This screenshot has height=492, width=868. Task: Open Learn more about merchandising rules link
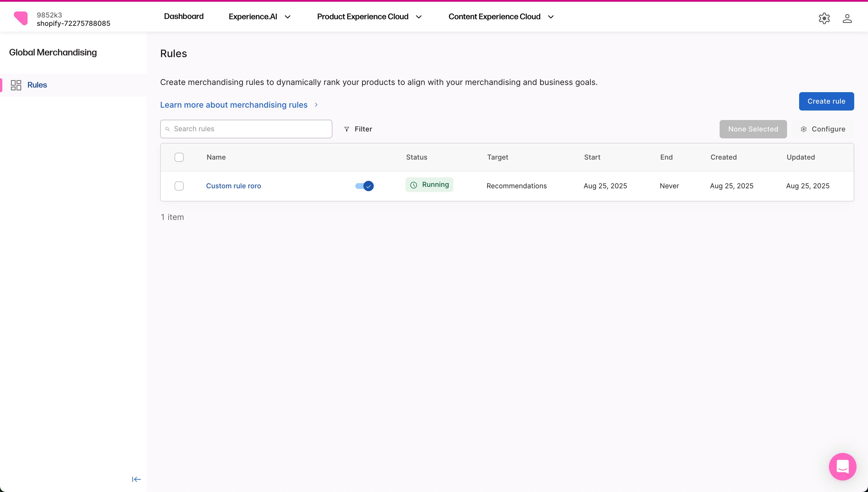[x=234, y=105]
